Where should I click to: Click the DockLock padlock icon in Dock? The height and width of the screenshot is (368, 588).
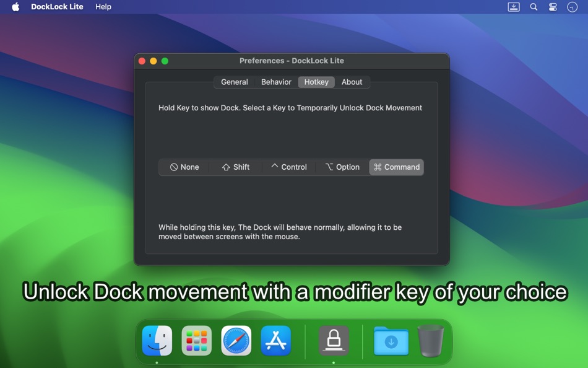[334, 341]
